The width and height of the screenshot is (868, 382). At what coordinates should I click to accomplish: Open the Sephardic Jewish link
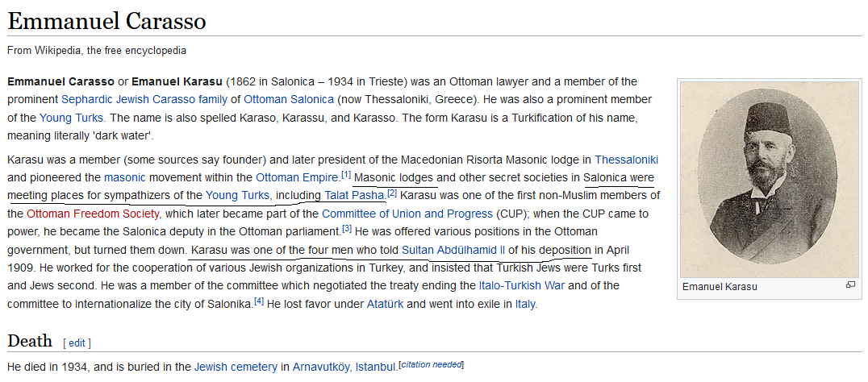pyautogui.click(x=108, y=100)
